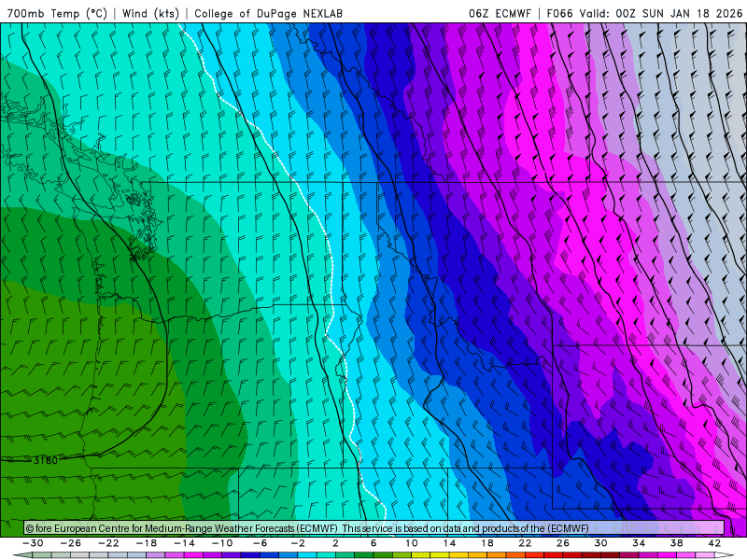Image resolution: width=747 pixels, height=560 pixels.
Task: Select the "06Z ECMWF" model run label
Action: pos(500,13)
